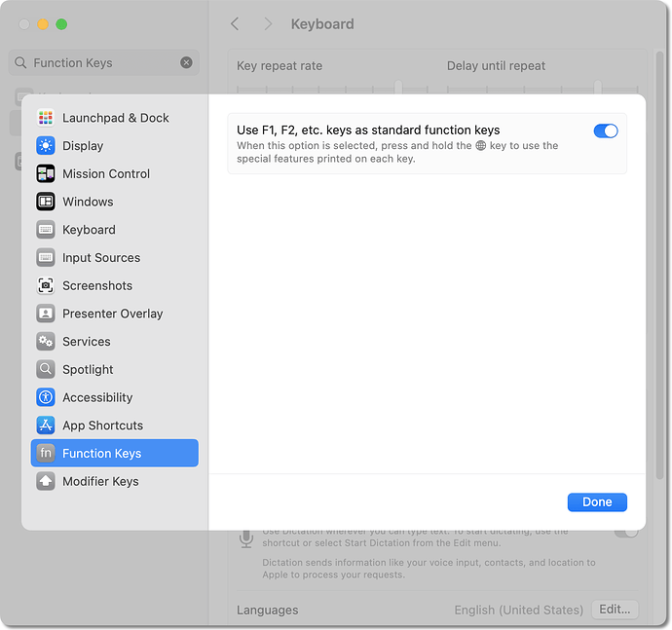The height and width of the screenshot is (630, 672).
Task: Select the Presenter Overlay icon
Action: point(46,314)
